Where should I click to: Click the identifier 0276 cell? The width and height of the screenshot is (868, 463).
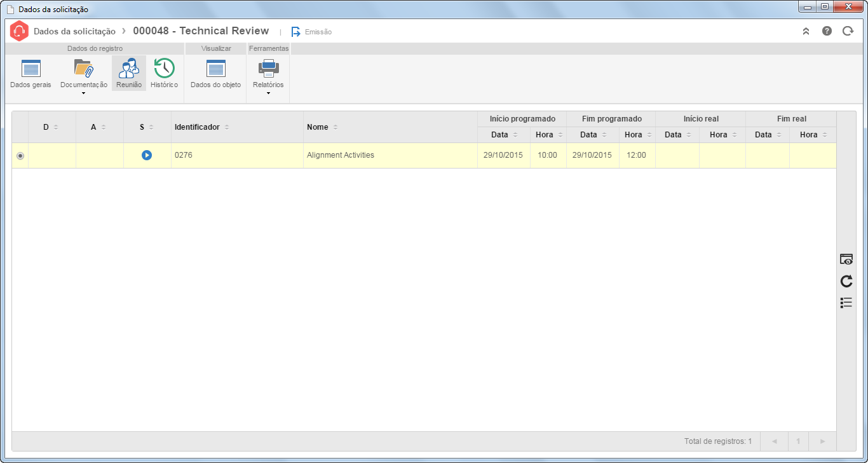tap(237, 155)
